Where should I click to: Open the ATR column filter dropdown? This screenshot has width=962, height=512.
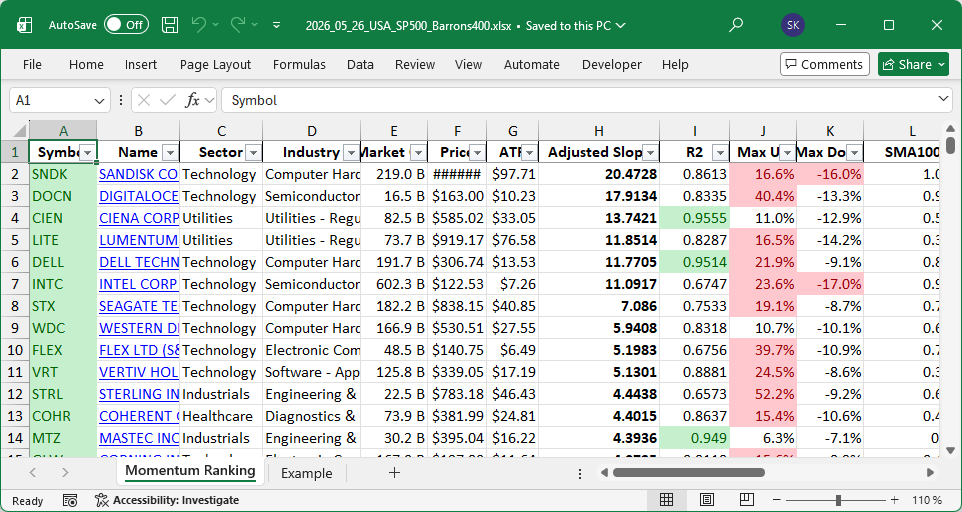point(529,153)
